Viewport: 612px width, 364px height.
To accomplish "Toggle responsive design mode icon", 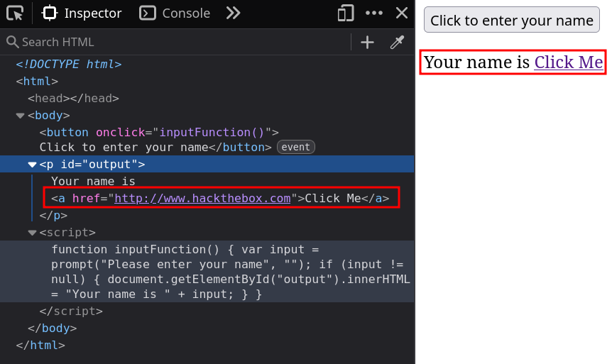I will point(346,13).
